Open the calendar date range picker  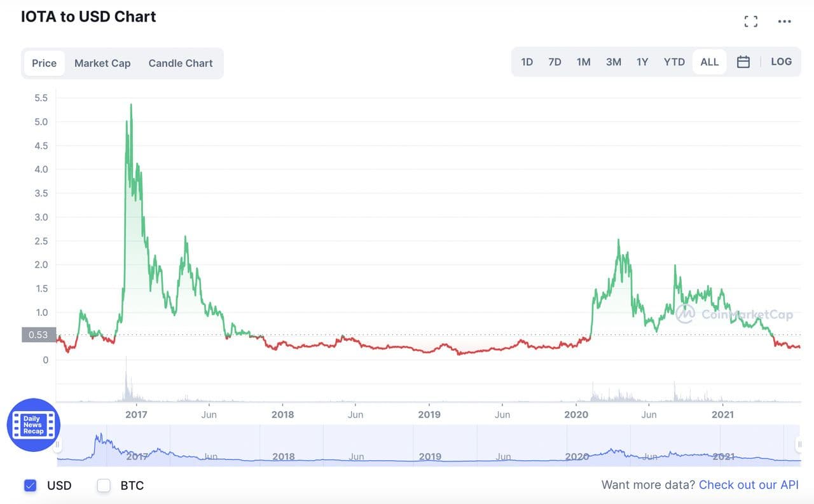pos(743,62)
